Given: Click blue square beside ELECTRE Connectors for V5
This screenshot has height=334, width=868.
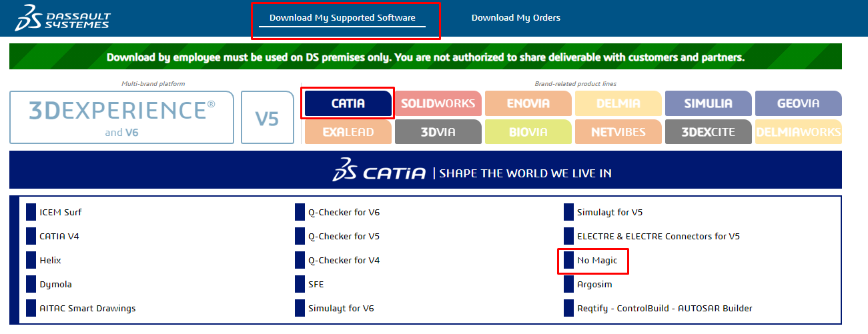Looking at the screenshot, I should click(x=568, y=236).
